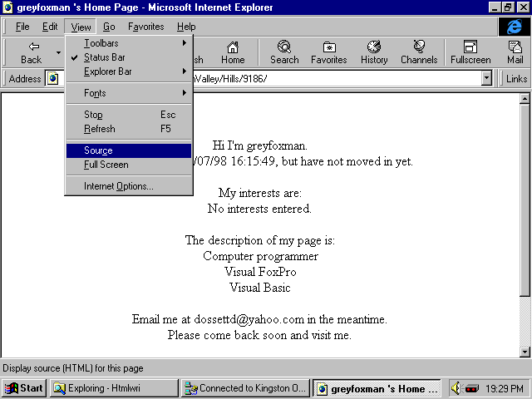Click the modem connection tray icon

point(472,388)
